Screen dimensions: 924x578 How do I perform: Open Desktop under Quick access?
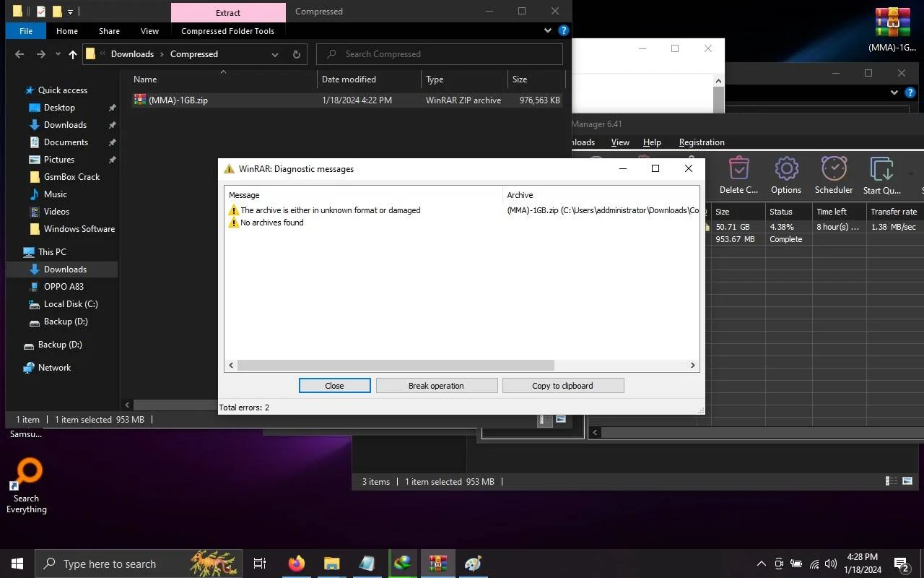59,108
